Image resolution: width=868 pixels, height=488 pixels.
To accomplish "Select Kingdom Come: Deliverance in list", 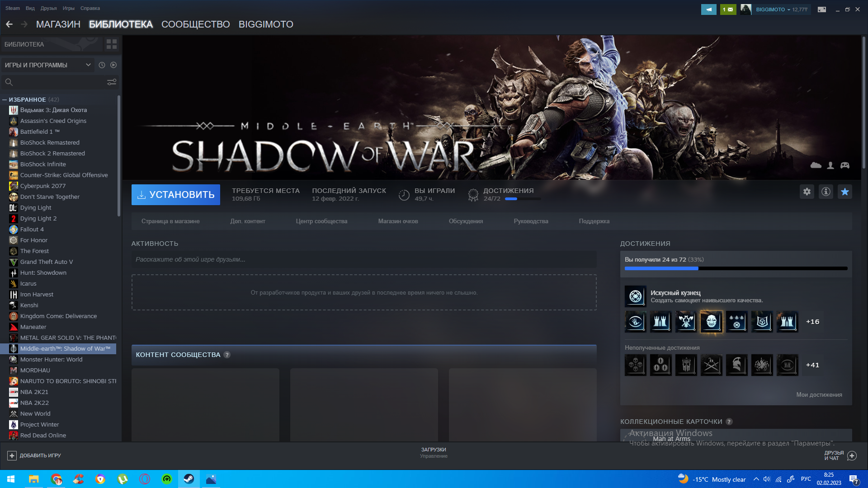I will click(x=59, y=316).
